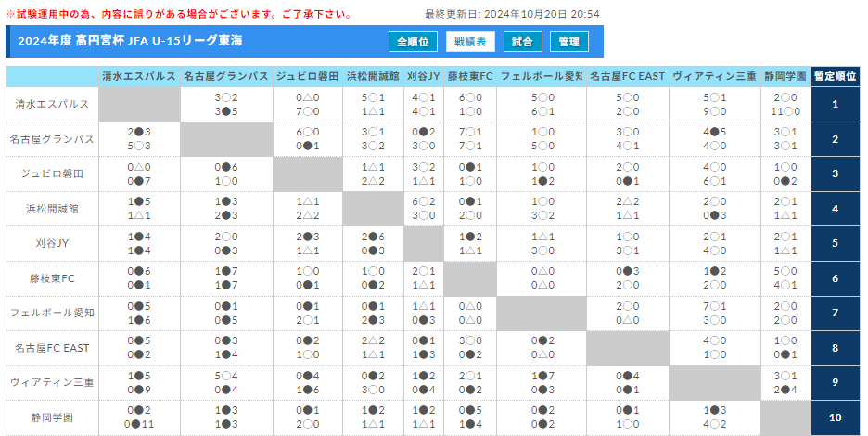
Task: Click the 静岡学園 column header
Action: click(x=785, y=76)
